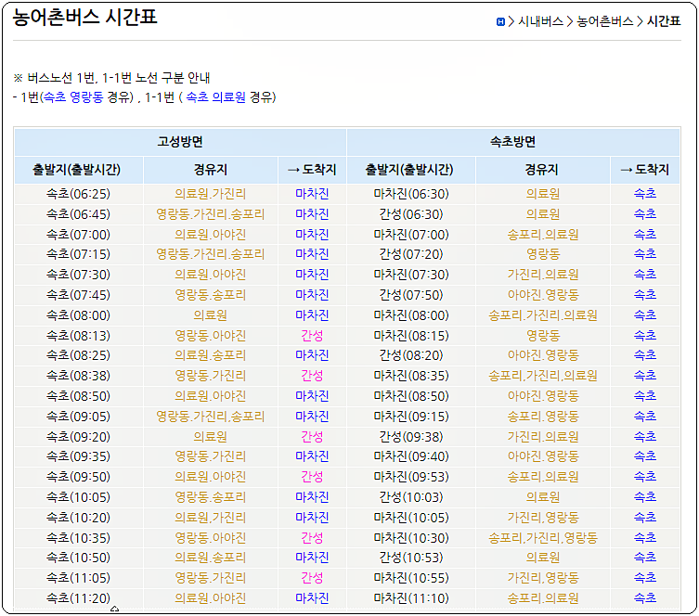Select the 속초(08:13) departure cell
The image size is (699, 616).
click(x=79, y=336)
